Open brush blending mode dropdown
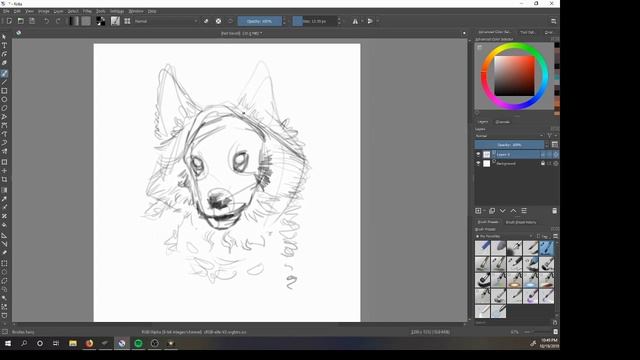The image size is (640, 360). [166, 21]
